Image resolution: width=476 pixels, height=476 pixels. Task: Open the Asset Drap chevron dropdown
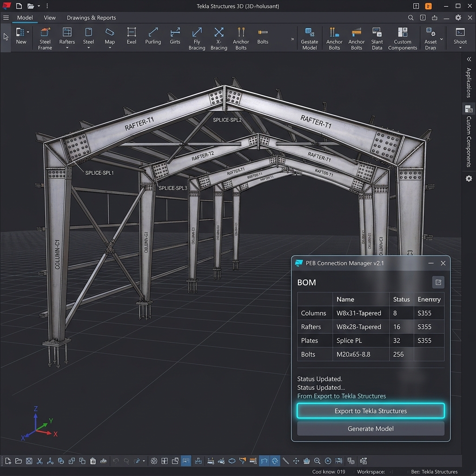(442, 39)
